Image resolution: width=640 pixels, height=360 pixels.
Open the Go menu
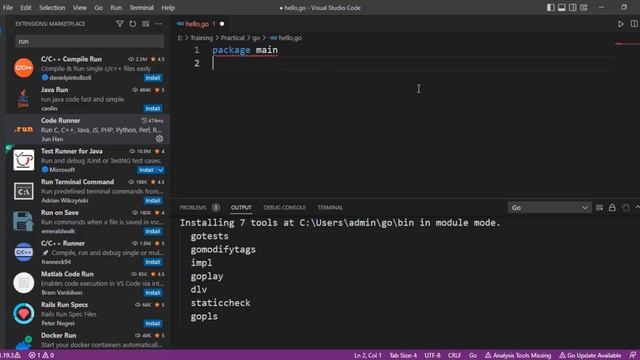coord(98,7)
